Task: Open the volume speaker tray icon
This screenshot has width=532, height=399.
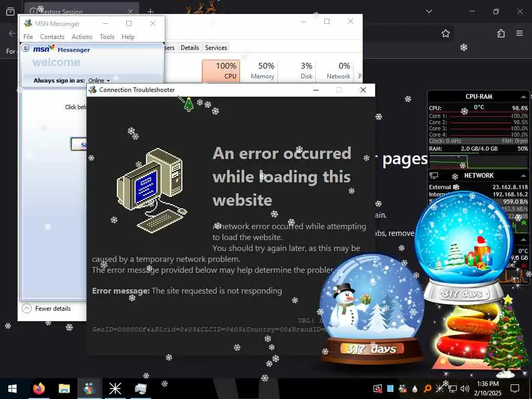Action: tap(465, 389)
